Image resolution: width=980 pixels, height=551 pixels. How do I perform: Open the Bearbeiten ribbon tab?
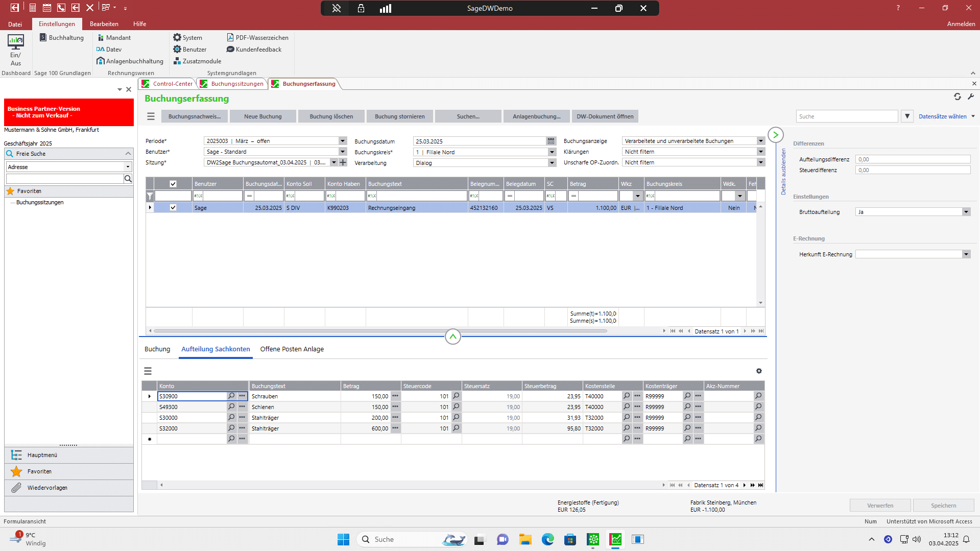pos(104,24)
